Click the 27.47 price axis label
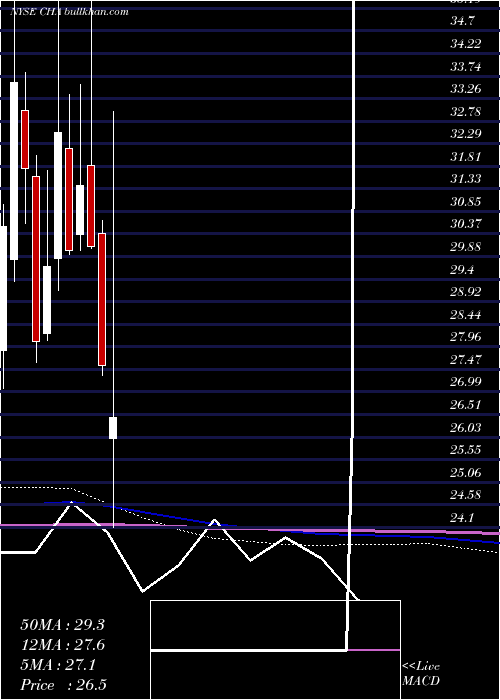 (x=465, y=359)
